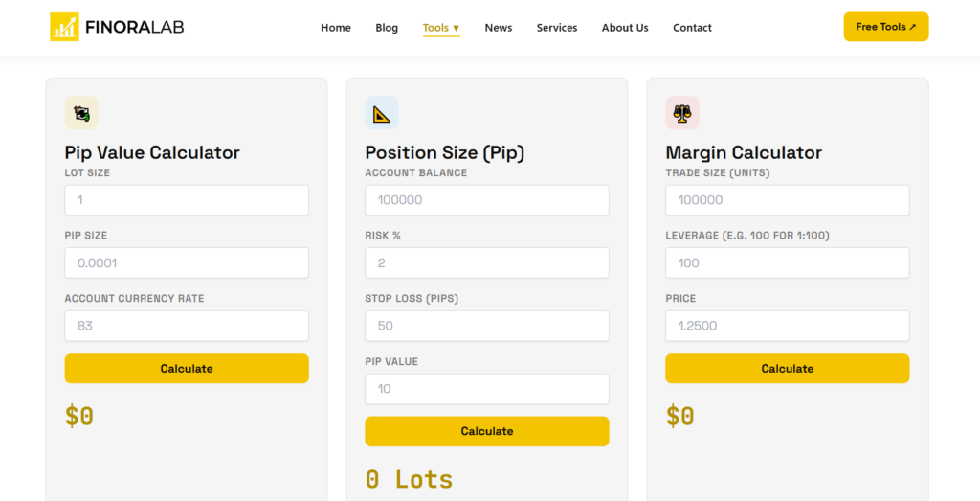Open the Contact page

692,28
